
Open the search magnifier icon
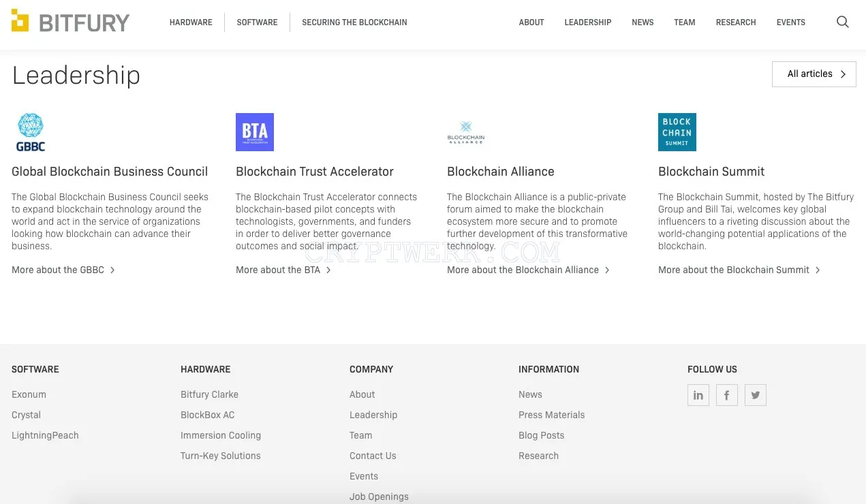point(843,22)
